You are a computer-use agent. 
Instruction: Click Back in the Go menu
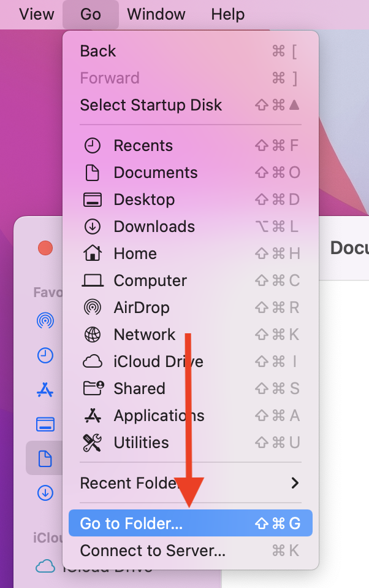(98, 51)
